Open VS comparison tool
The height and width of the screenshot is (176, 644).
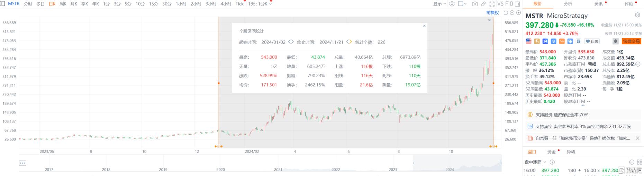point(500,4)
